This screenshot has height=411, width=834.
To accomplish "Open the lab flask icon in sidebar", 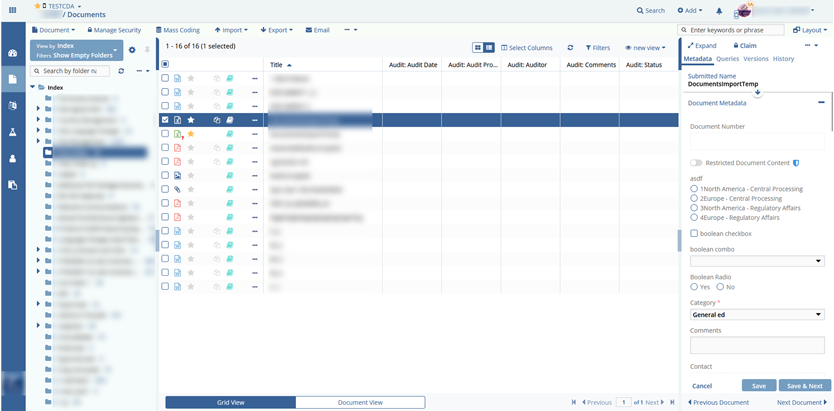I will pyautogui.click(x=12, y=132).
